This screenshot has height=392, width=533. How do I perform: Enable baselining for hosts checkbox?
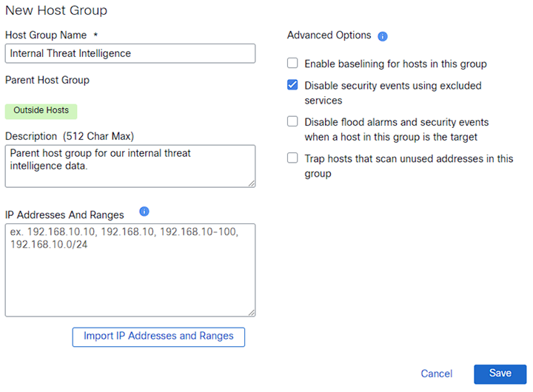pos(292,64)
